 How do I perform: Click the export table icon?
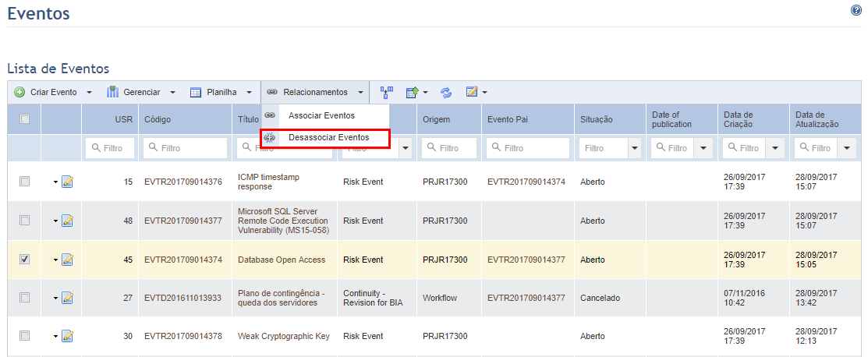(413, 93)
